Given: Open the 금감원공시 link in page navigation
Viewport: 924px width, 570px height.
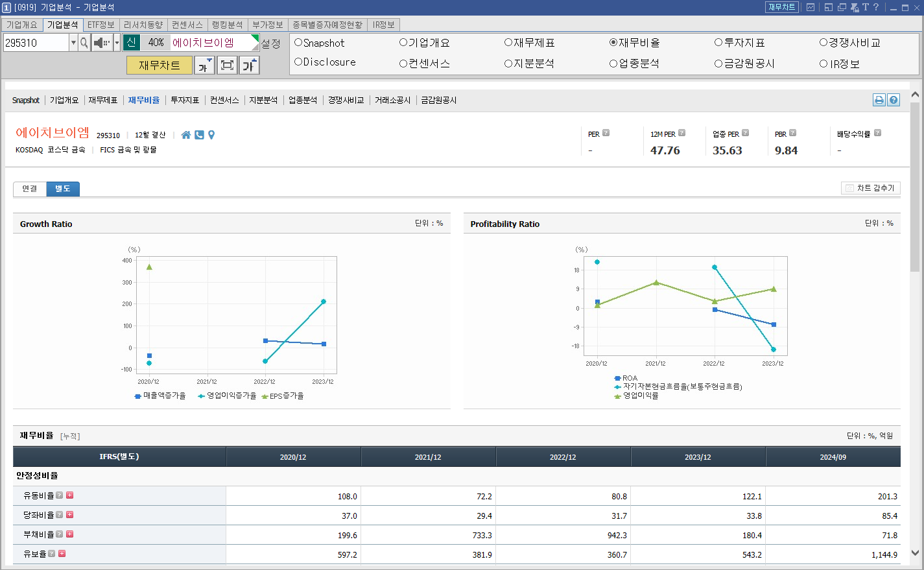Looking at the screenshot, I should (x=439, y=100).
